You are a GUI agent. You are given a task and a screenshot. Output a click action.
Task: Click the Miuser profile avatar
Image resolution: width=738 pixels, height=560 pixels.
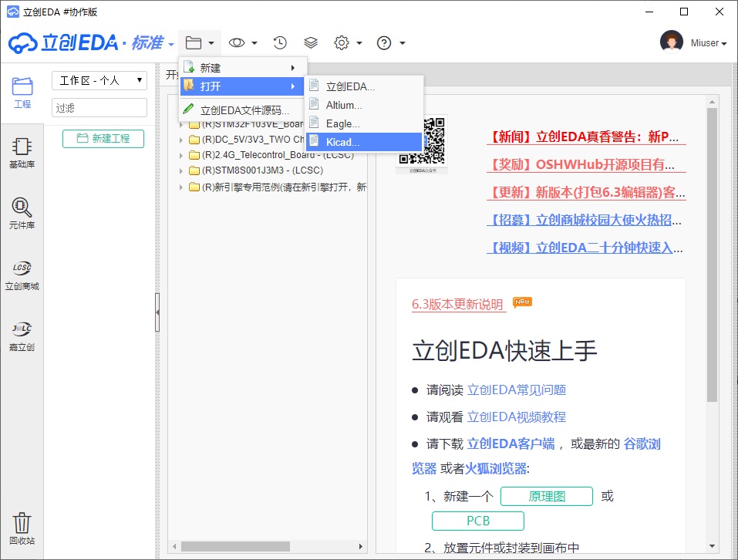[672, 42]
